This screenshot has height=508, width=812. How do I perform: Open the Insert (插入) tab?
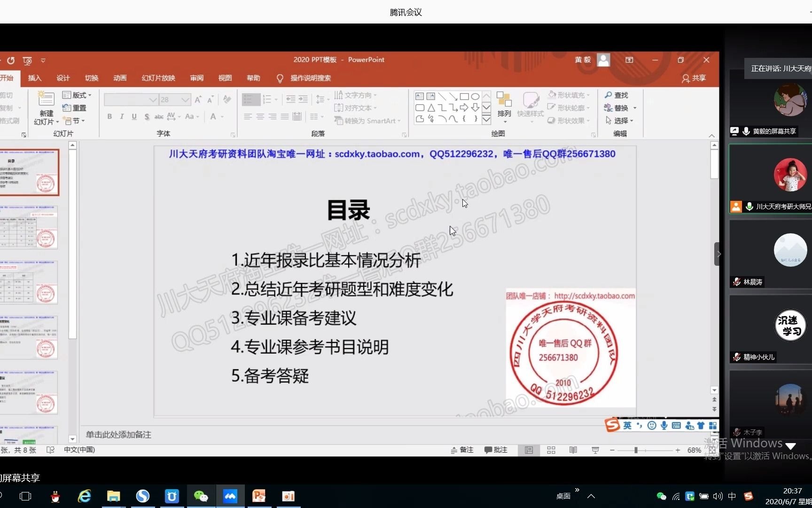click(35, 78)
